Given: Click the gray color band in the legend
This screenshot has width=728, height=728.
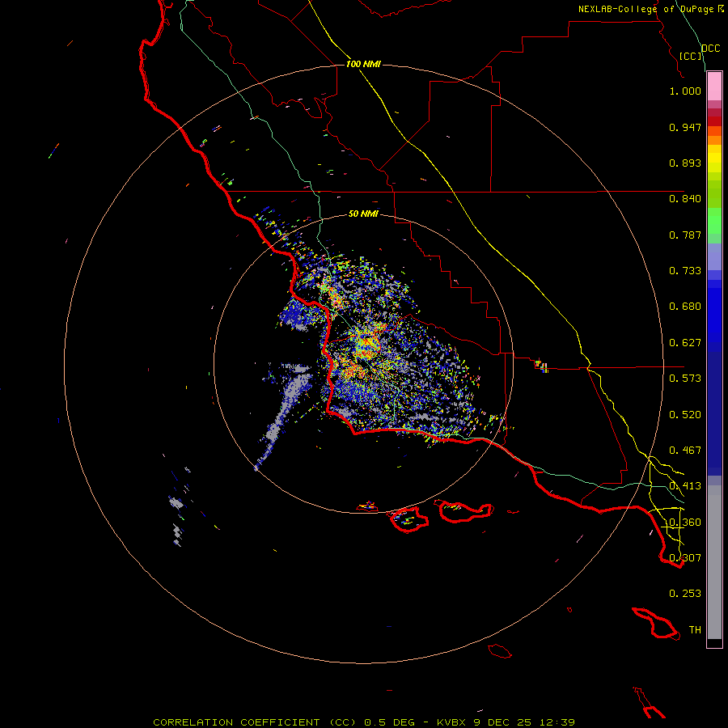Looking at the screenshot, I should [714, 562].
